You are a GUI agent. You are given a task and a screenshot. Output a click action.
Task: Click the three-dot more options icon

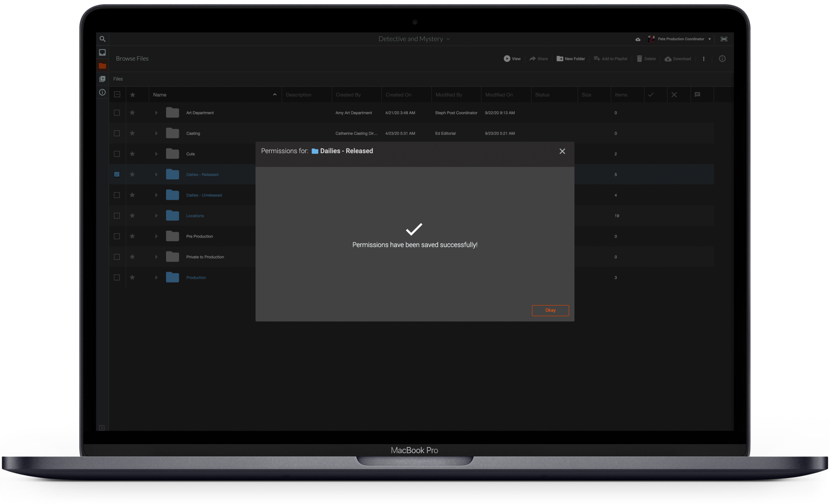point(704,59)
